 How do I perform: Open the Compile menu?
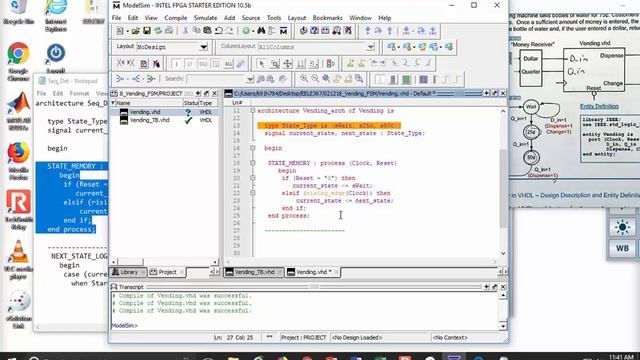click(x=176, y=18)
